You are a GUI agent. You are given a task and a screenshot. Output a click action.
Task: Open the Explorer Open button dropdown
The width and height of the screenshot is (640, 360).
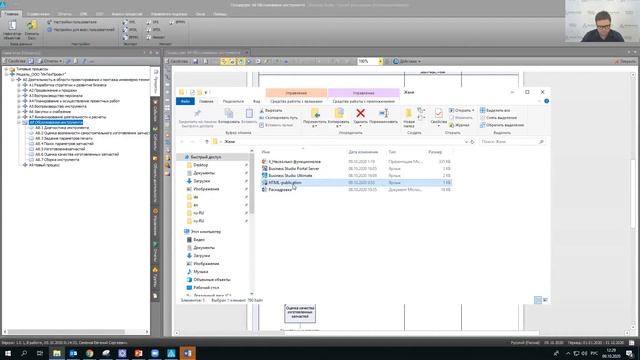pos(473,110)
